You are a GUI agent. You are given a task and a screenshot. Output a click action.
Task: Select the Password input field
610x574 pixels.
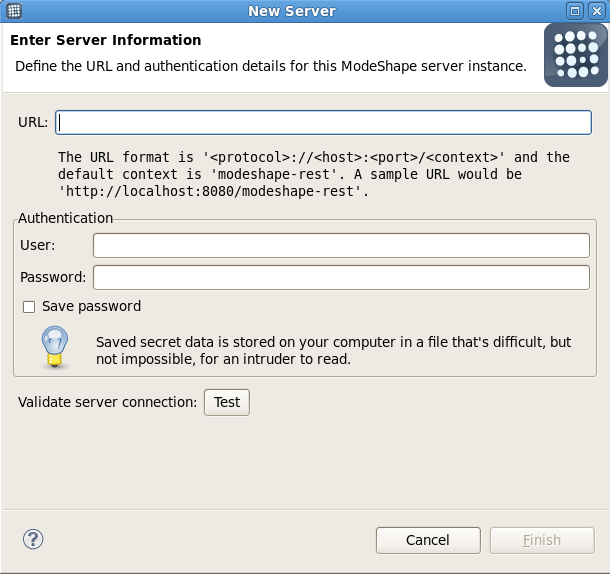pos(340,277)
